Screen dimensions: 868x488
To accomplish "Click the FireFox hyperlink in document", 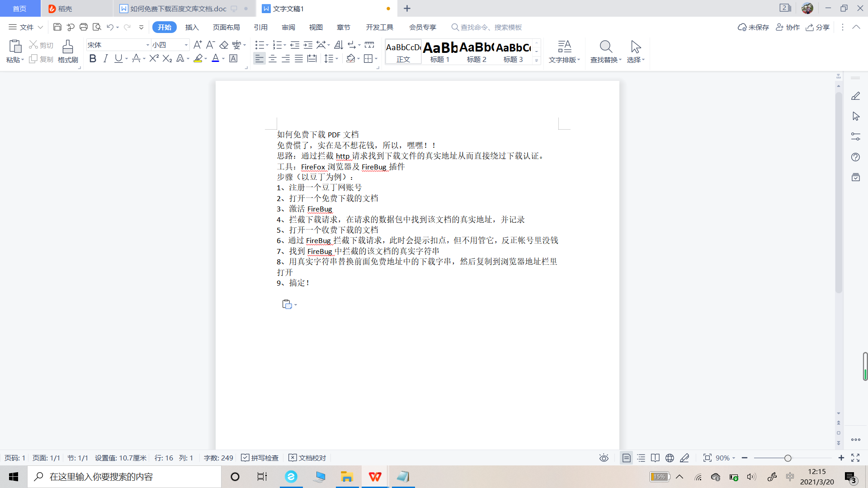I will pyautogui.click(x=313, y=166).
